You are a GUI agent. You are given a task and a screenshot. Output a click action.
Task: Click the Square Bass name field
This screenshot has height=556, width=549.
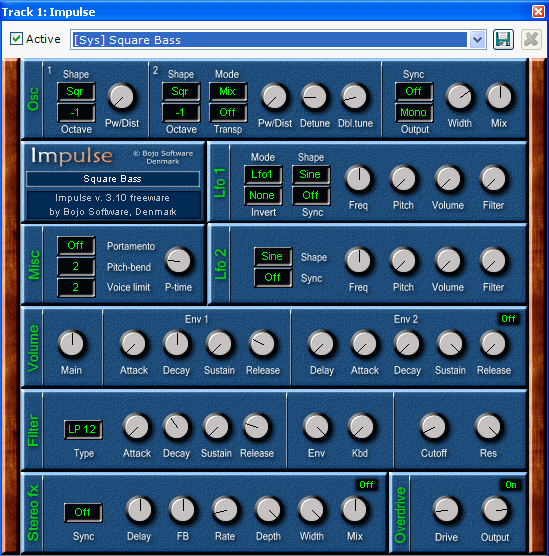click(x=113, y=179)
